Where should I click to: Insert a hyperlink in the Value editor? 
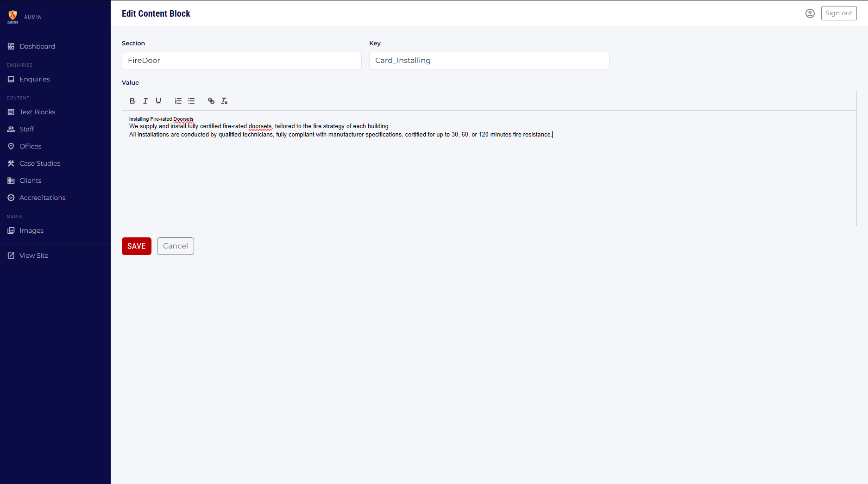pos(211,101)
